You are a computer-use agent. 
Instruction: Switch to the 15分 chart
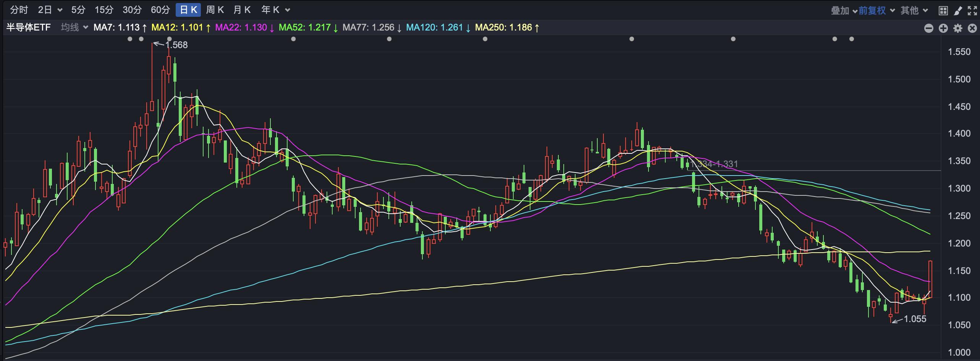[104, 10]
